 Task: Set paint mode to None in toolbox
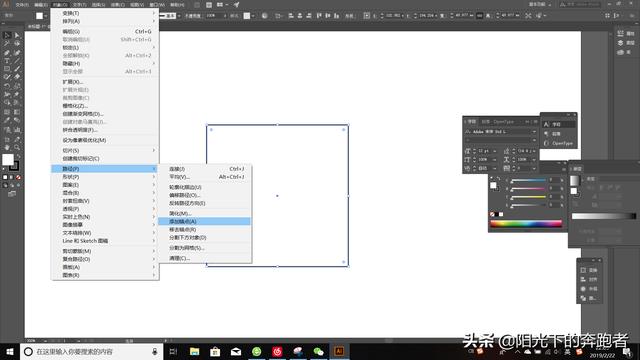tap(18, 177)
